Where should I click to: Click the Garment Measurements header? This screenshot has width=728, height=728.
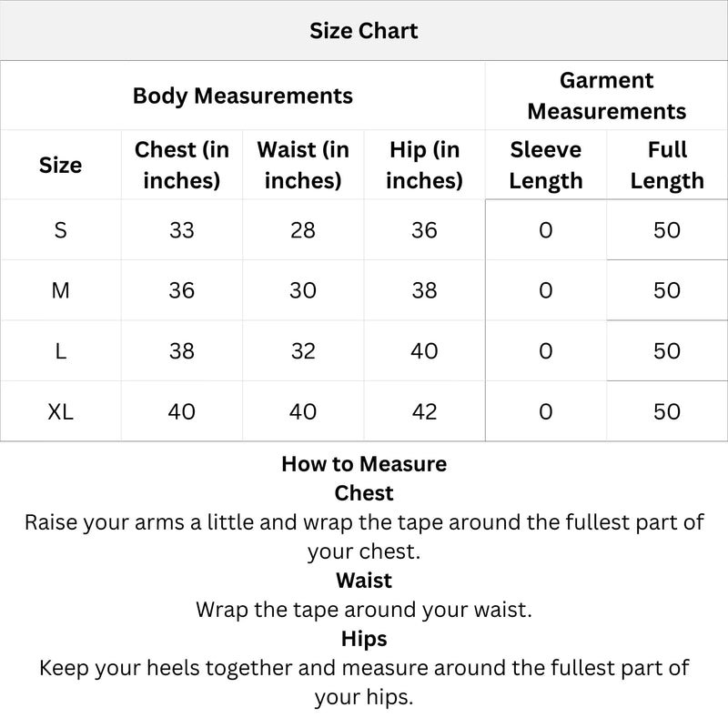click(606, 96)
